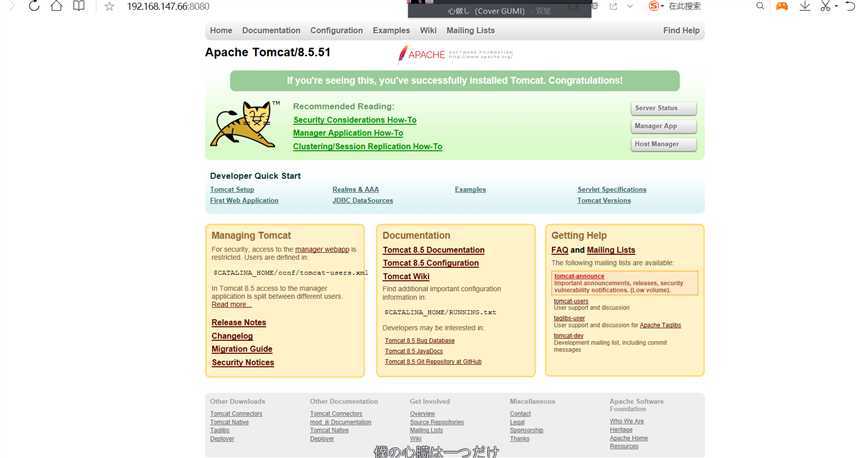Open the Servlet Specifications link
The image size is (857, 458).
pyautogui.click(x=612, y=190)
